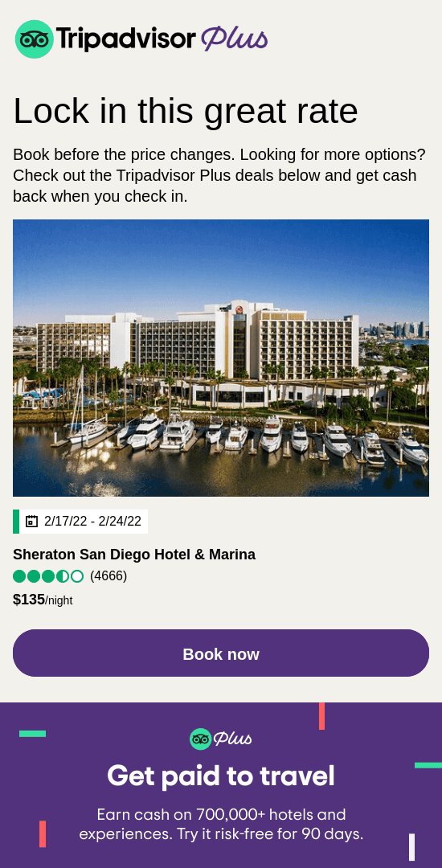Click the Book now button
The height and width of the screenshot is (868, 442).
click(221, 653)
